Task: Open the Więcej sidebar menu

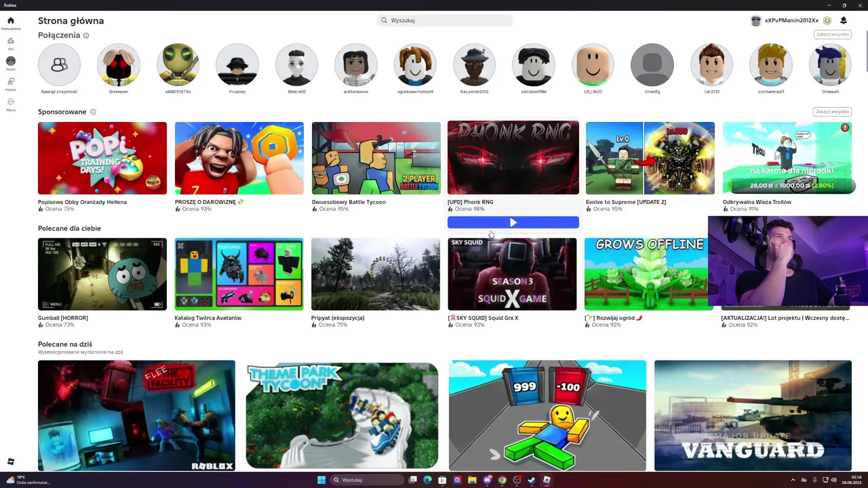Action: coord(10,102)
